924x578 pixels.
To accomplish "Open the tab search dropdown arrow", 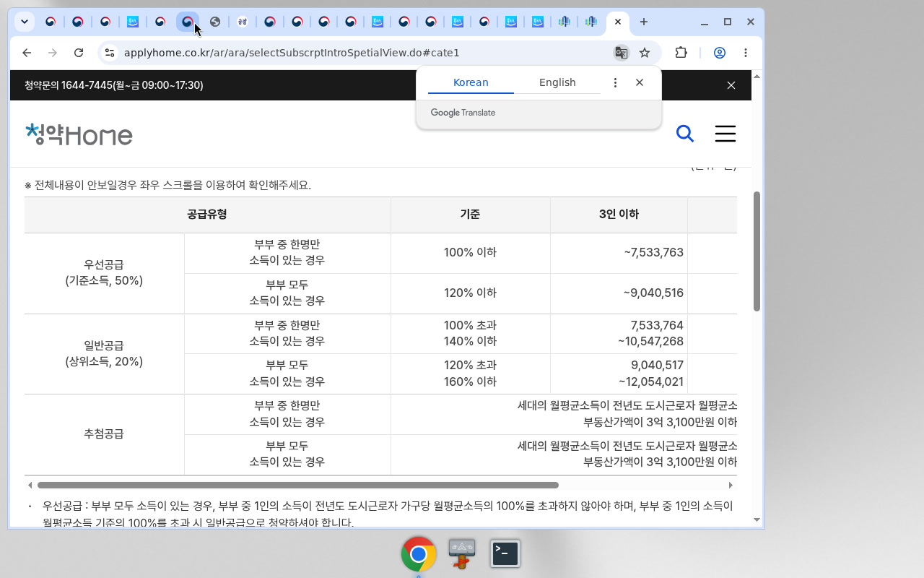I will tap(25, 22).
